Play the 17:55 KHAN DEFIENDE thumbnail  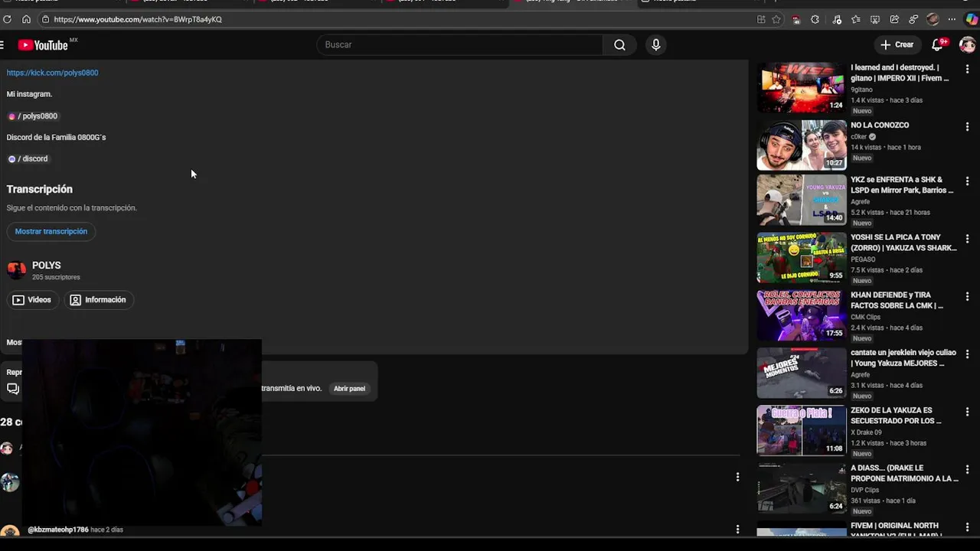[x=802, y=315]
